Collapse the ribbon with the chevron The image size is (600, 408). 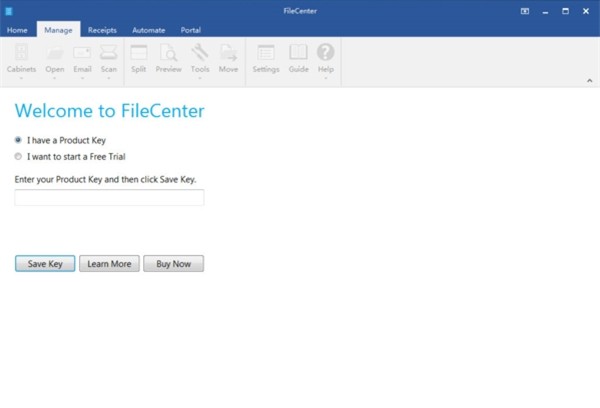589,80
